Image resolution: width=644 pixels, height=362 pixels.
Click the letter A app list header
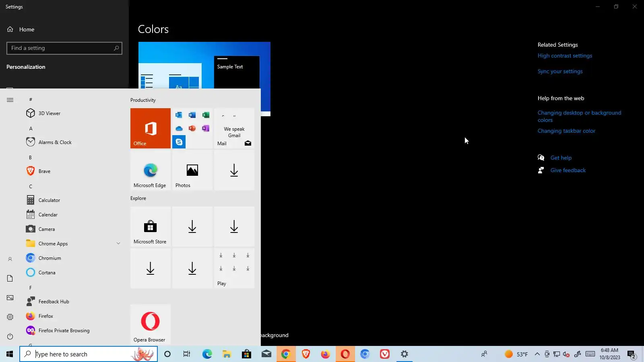31,129
